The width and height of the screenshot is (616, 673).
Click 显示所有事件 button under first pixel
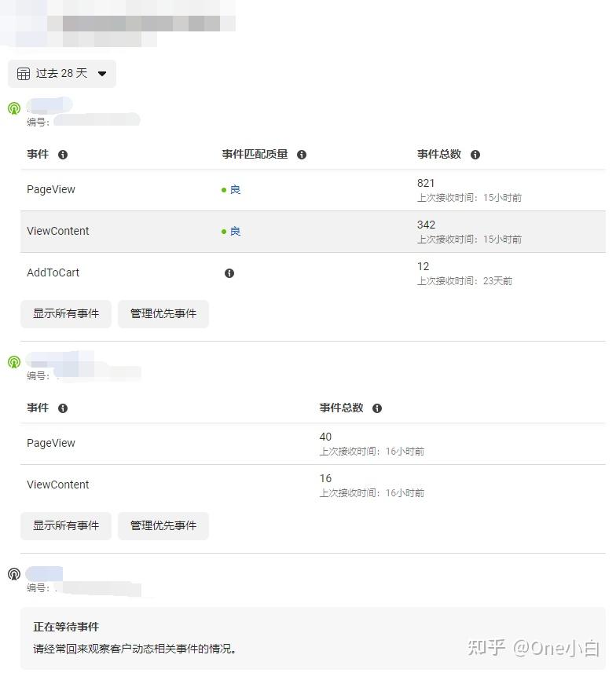click(66, 314)
